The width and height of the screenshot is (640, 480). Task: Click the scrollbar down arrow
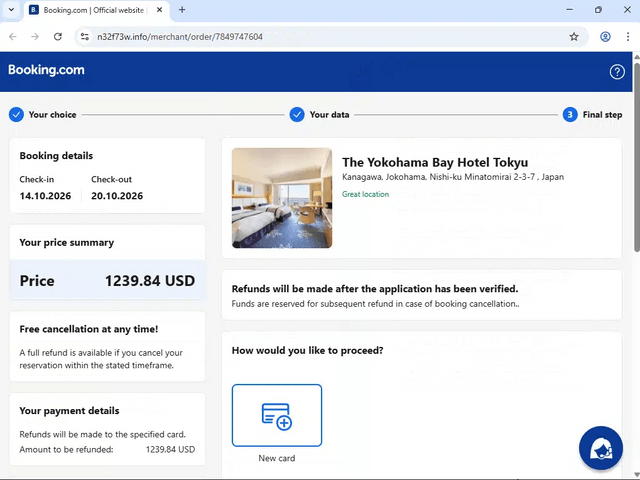[x=637, y=474]
